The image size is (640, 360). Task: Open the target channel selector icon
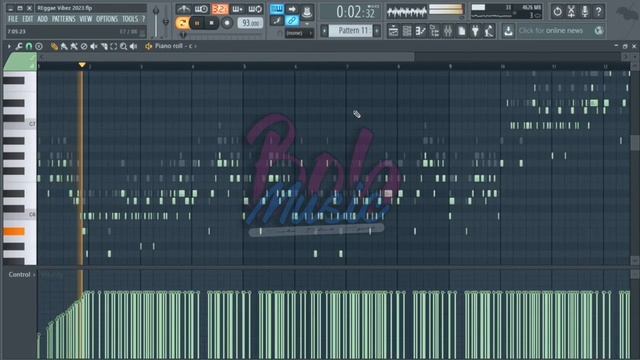(x=149, y=47)
